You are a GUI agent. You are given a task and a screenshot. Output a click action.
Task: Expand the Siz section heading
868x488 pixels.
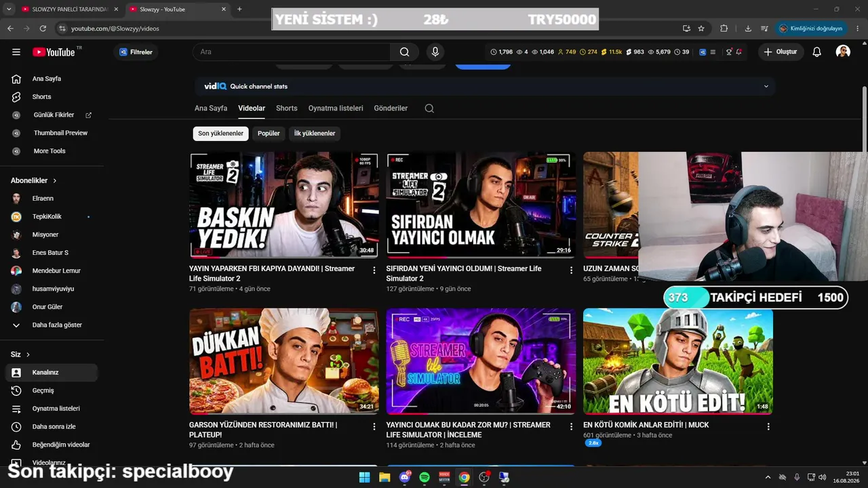click(x=20, y=354)
